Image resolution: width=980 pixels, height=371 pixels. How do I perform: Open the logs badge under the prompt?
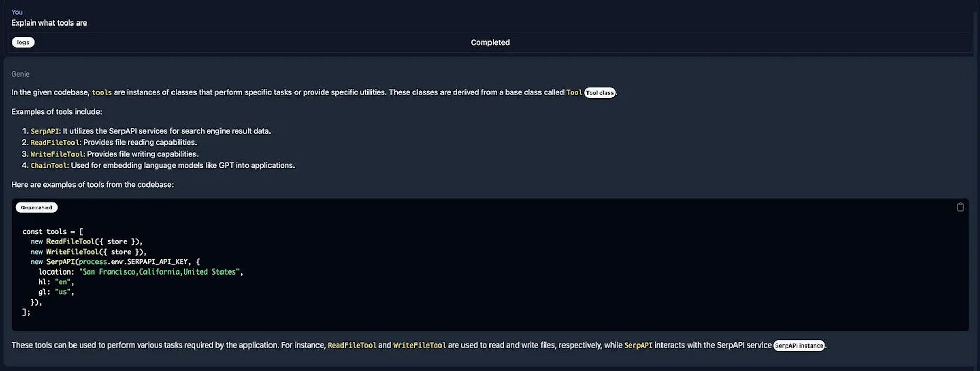[x=23, y=42]
